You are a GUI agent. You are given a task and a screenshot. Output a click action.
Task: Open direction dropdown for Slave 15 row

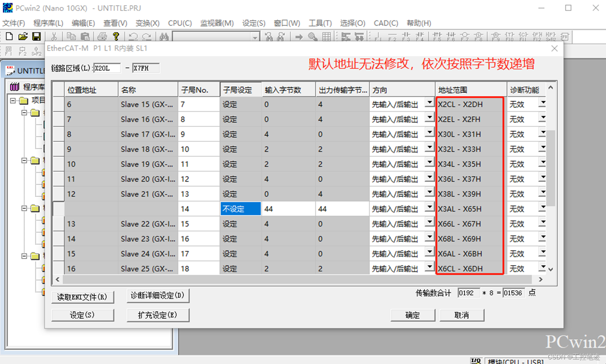pos(430,104)
